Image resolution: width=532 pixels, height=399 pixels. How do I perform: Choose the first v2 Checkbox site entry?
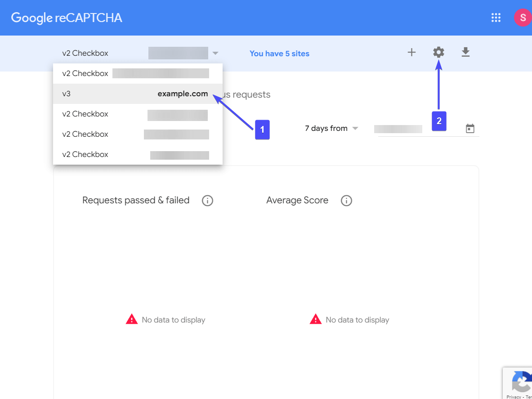(x=138, y=73)
